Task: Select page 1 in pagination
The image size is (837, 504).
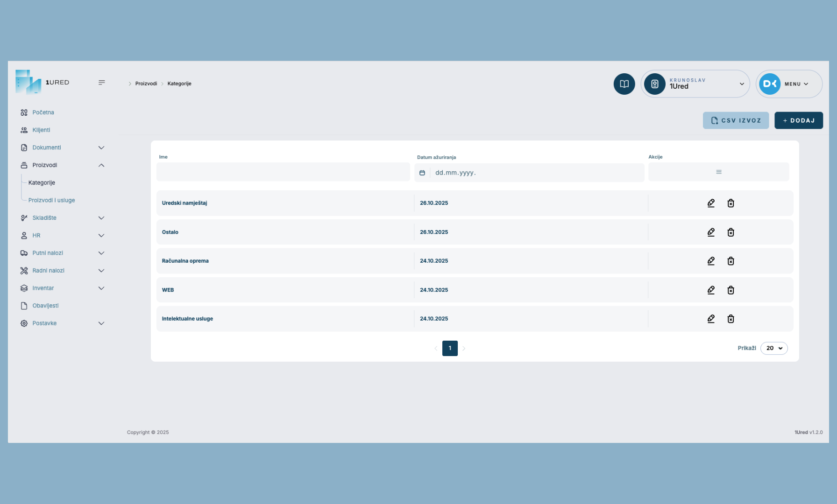Action: (x=450, y=348)
